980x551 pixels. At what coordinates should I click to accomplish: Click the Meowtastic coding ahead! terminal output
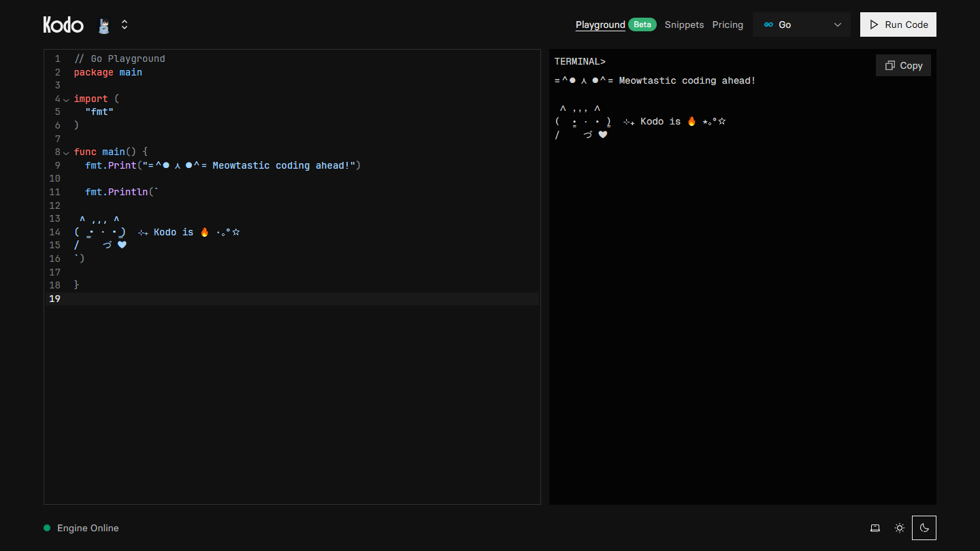click(655, 80)
